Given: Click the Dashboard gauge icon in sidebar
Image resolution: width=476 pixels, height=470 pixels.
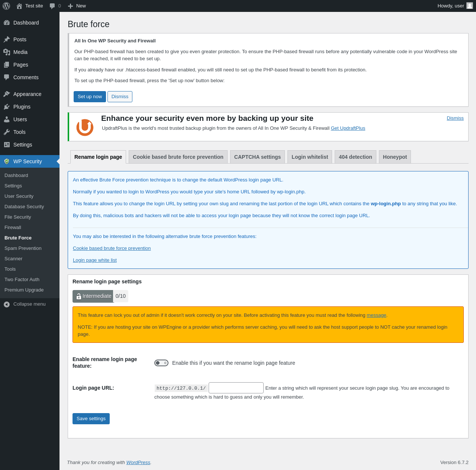Looking at the screenshot, I should pos(7,23).
